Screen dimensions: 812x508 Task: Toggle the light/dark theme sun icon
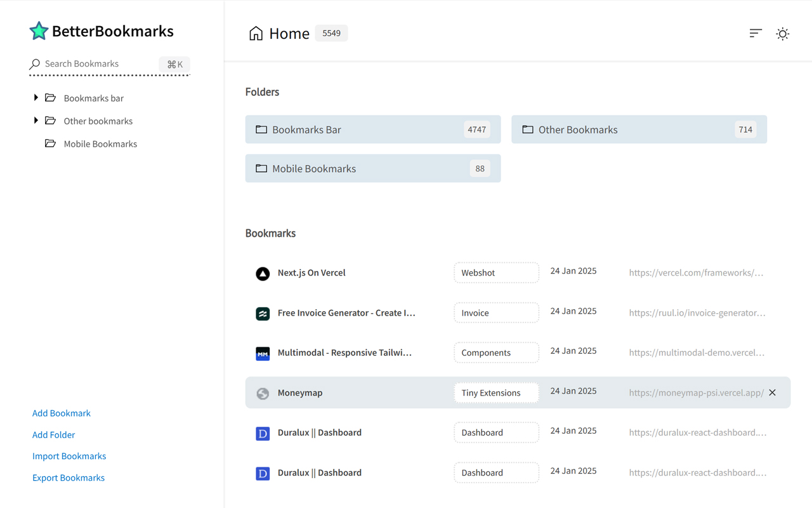[782, 34]
